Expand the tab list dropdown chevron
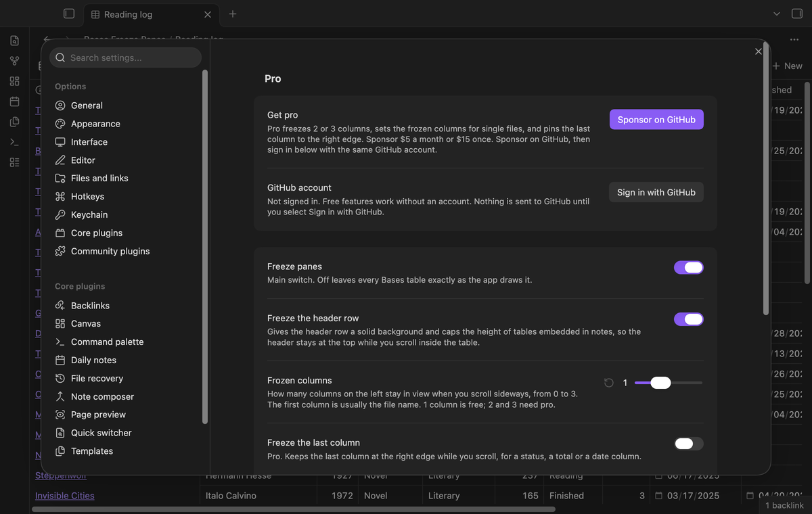Viewport: 812px width, 514px height. (x=776, y=14)
